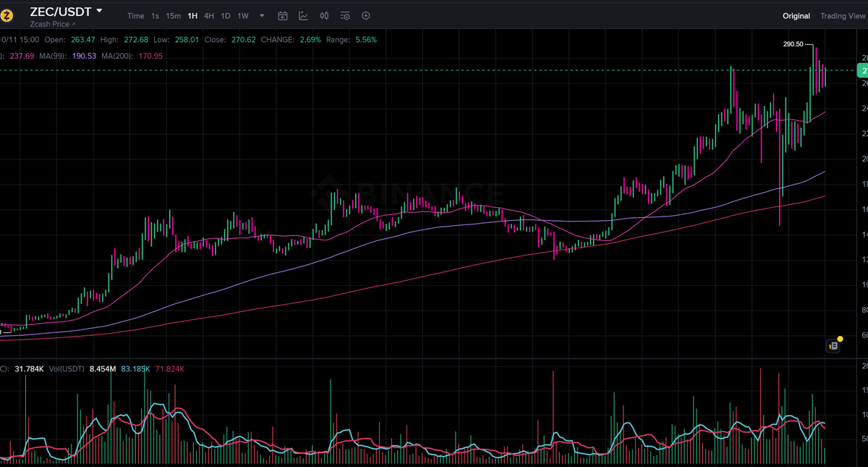Switch to the 1D timeframe tab
This screenshot has height=467, width=868.
(226, 15)
